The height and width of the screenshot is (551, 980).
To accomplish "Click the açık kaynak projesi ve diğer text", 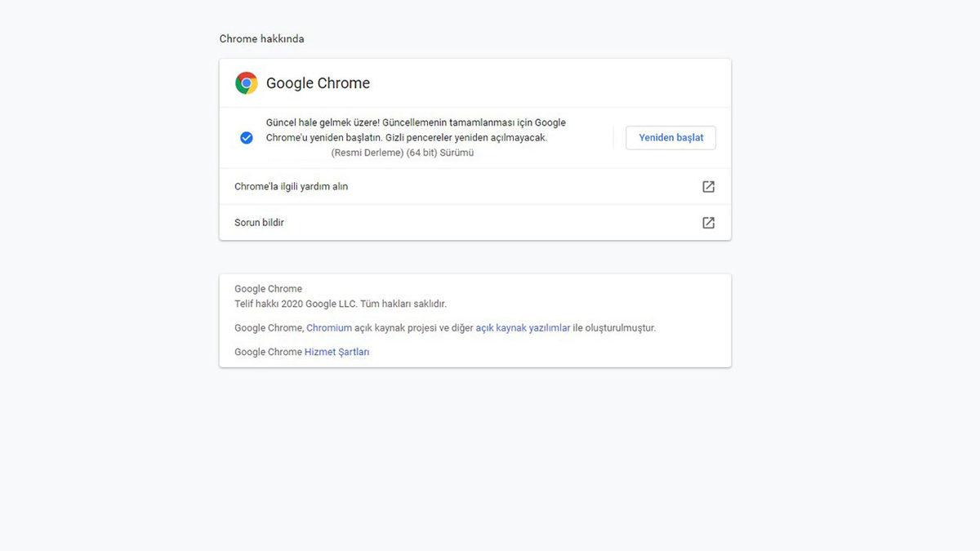I will [413, 328].
